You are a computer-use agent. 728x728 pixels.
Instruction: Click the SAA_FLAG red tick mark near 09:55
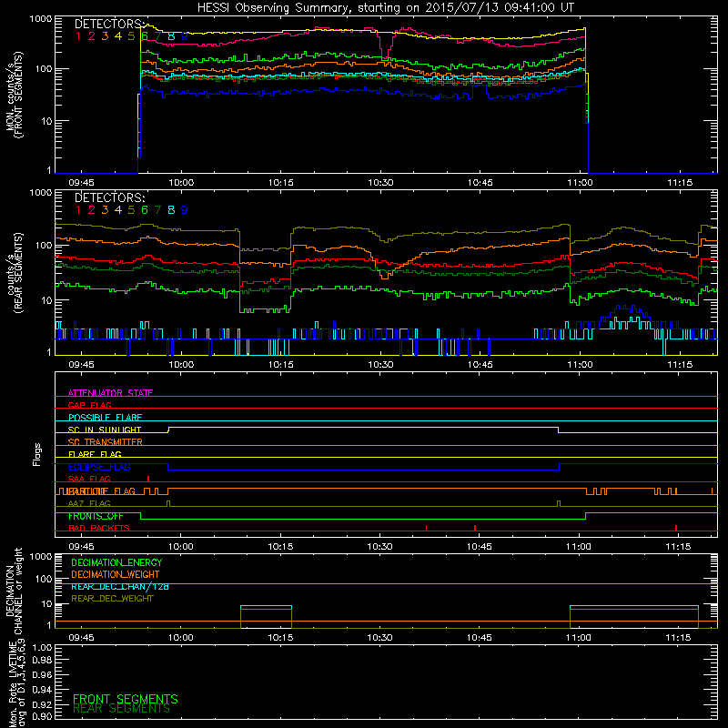tap(148, 479)
